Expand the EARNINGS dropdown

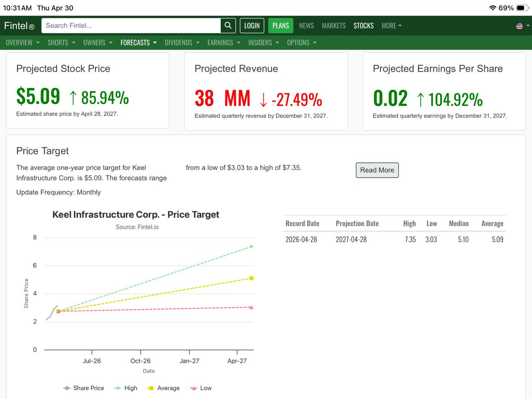click(x=224, y=43)
